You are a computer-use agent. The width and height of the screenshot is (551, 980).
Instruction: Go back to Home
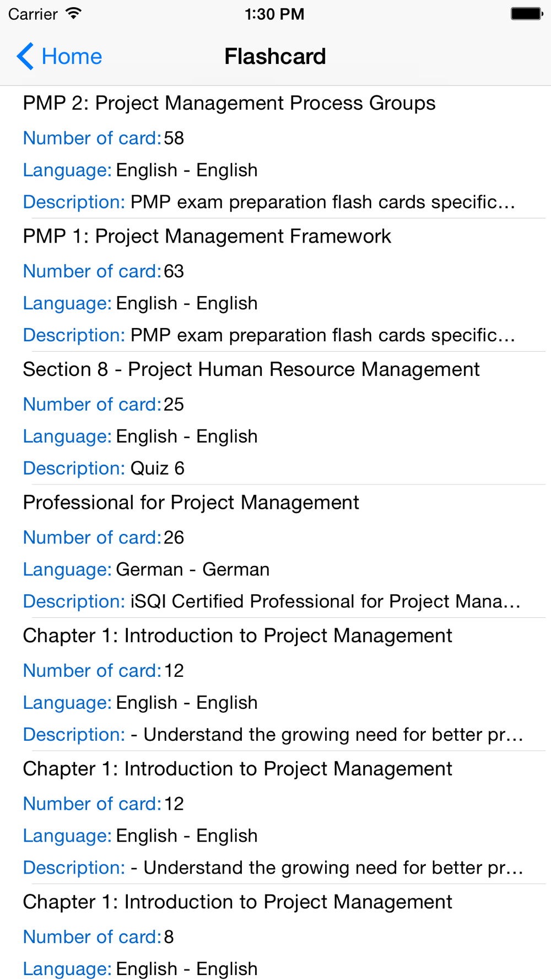tap(60, 56)
